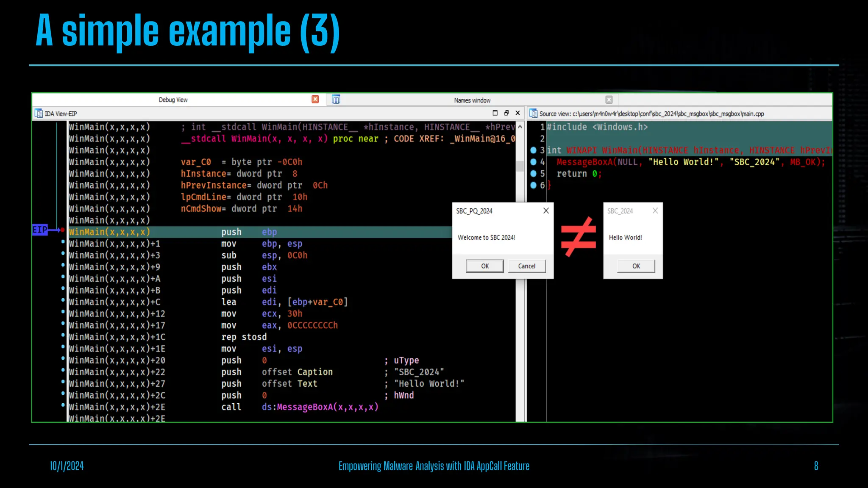Close the SBC_2024 message box
Image resolution: width=868 pixels, height=488 pixels.
click(655, 211)
